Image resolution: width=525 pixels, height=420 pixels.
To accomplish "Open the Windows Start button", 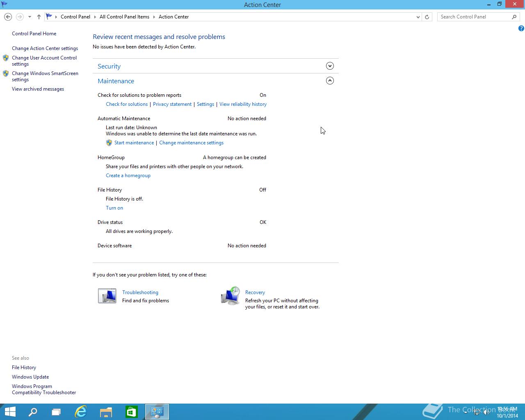I will click(x=10, y=412).
